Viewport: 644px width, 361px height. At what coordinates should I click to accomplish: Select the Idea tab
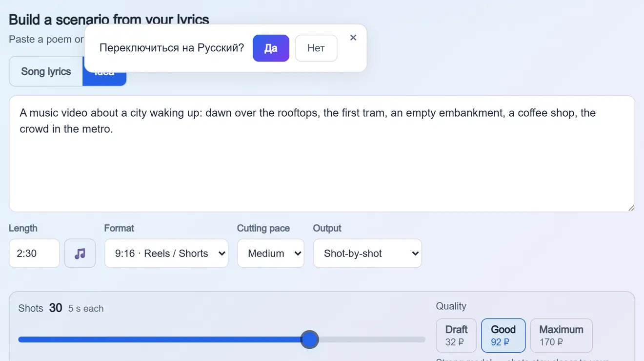(x=104, y=78)
